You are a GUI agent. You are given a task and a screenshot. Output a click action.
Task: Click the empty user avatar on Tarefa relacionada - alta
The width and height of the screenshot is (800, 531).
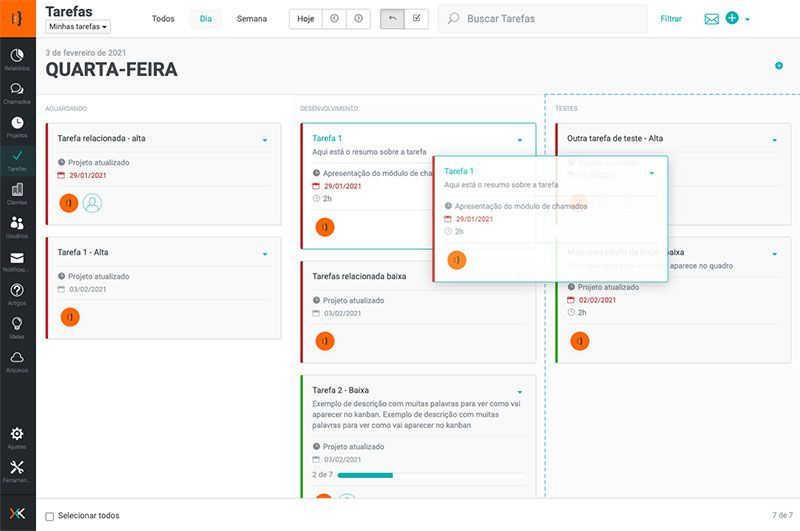(x=92, y=203)
